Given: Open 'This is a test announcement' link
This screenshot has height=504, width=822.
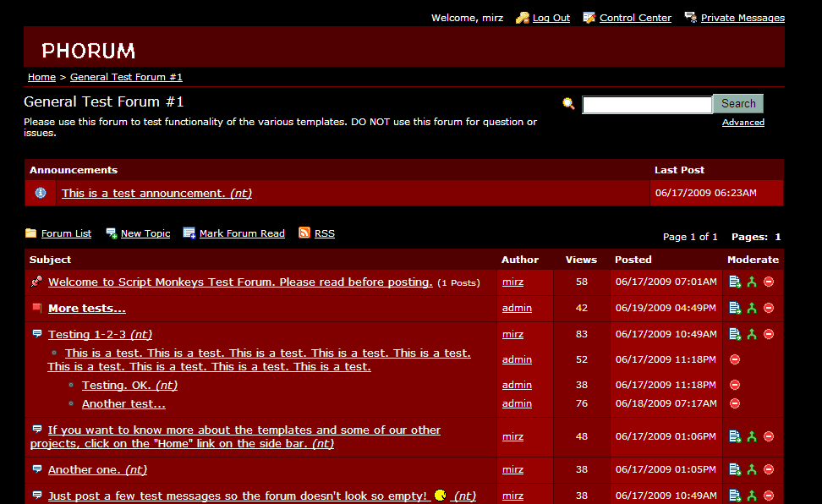Looking at the screenshot, I should tap(156, 193).
